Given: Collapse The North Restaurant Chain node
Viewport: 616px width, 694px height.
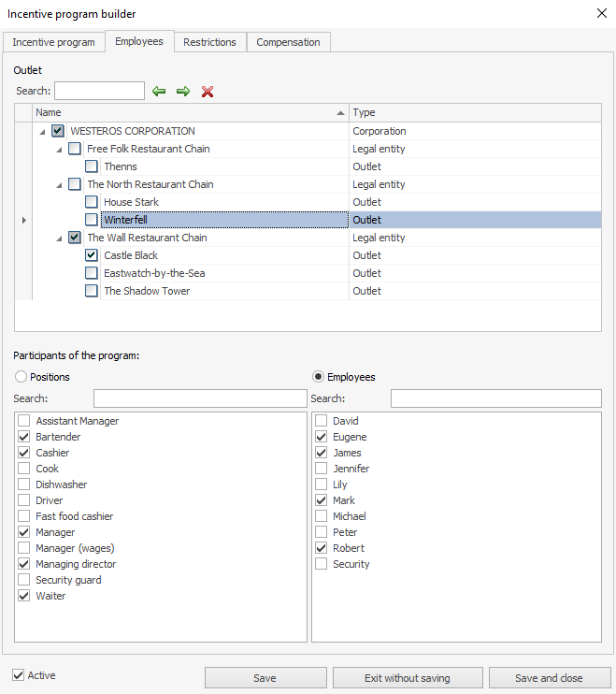Looking at the screenshot, I should coord(59,185).
